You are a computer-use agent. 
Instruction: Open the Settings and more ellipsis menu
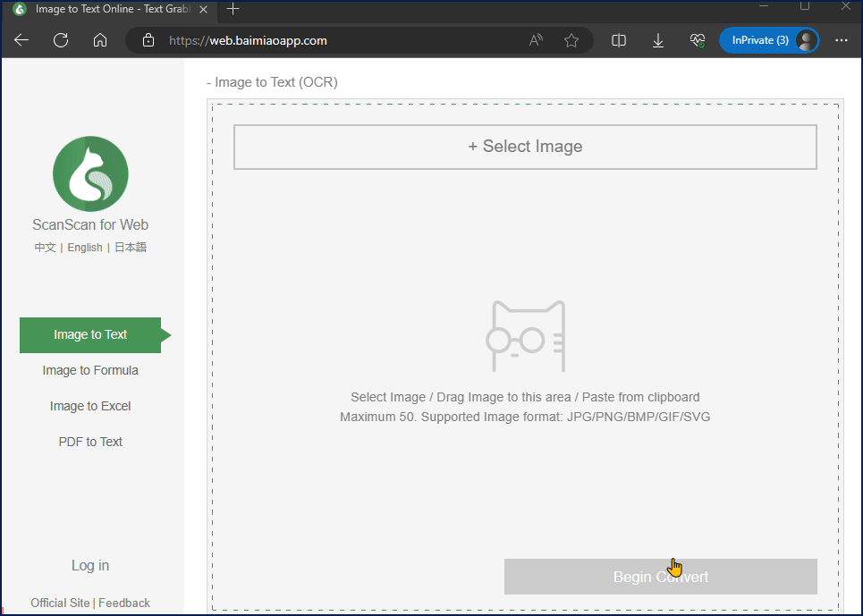coord(841,40)
